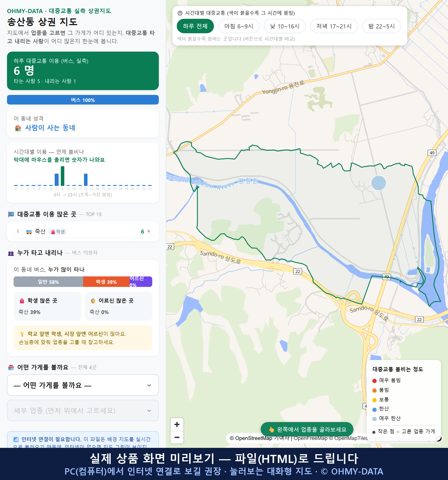This screenshot has height=480, width=448.
Task: Click the bus icon beside 죽산
Action: pos(29,232)
